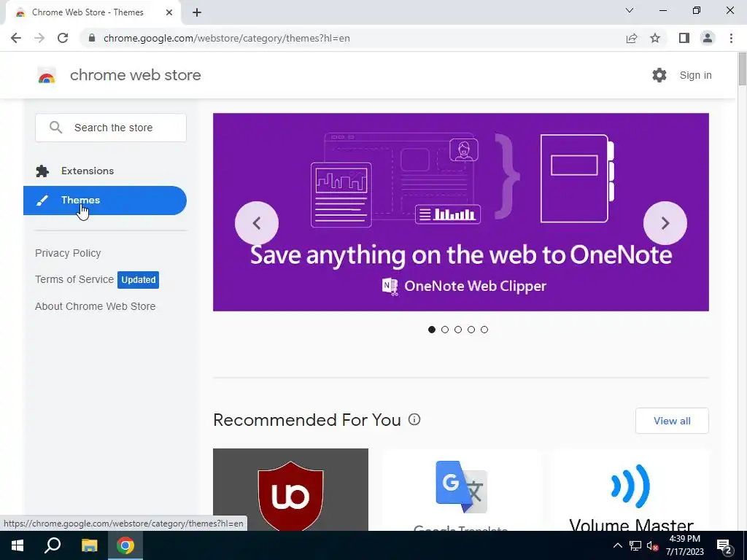Open File Explorer from the taskbar
The width and height of the screenshot is (747, 560).
pyautogui.click(x=89, y=545)
